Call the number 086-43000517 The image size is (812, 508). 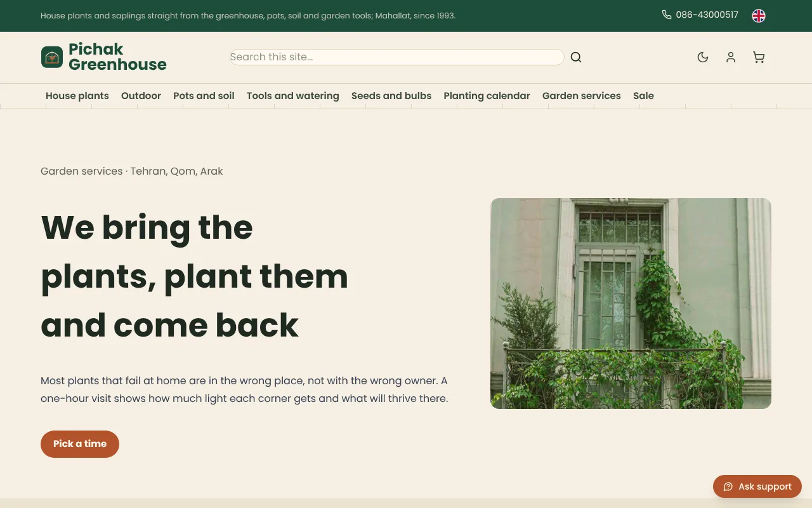(x=707, y=15)
